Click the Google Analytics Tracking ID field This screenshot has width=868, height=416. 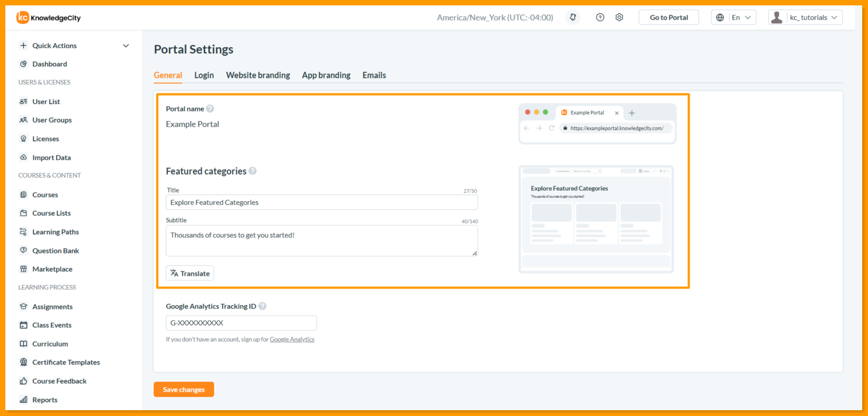[241, 323]
